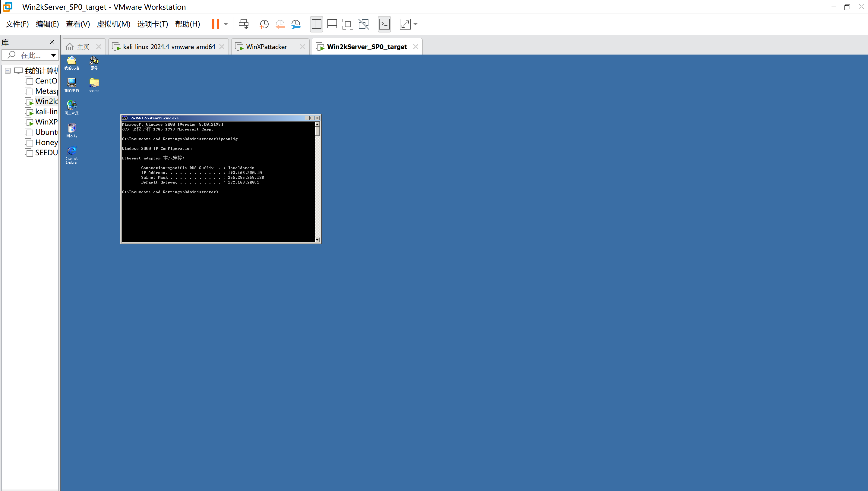Open the 虚拟机(M) menu
Viewport: 868px width, 491px height.
tap(113, 24)
